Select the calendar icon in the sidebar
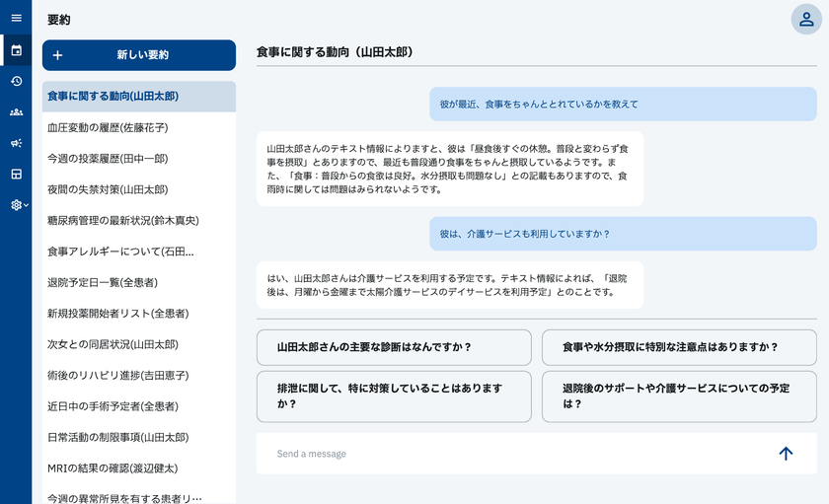Image resolution: width=829 pixels, height=504 pixels. tap(16, 50)
